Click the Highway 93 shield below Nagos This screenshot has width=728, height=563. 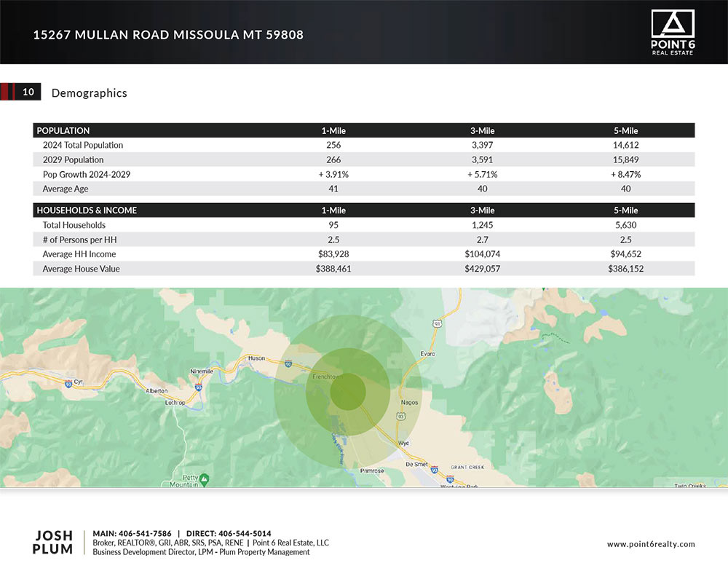click(400, 416)
